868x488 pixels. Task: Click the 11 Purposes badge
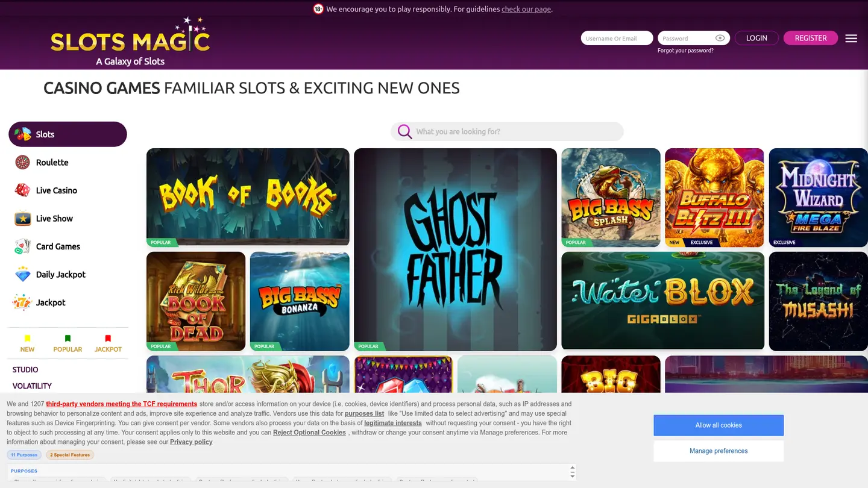click(25, 455)
